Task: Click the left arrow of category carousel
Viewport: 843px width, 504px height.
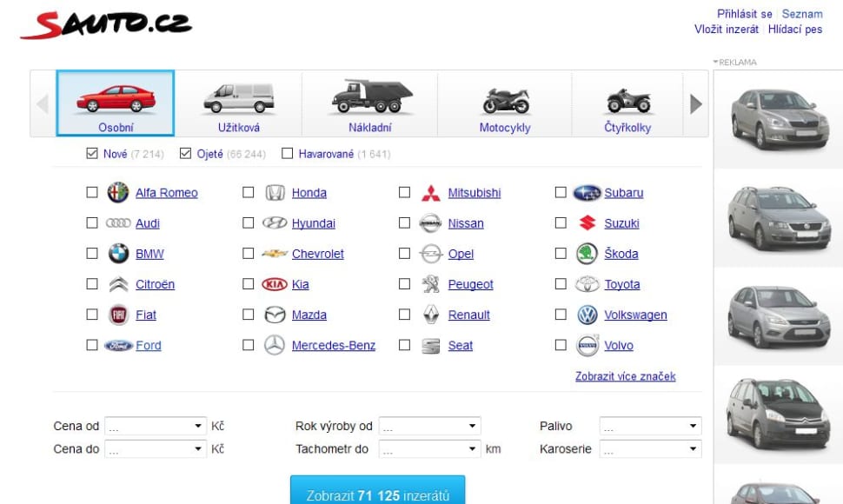Action: [43, 103]
